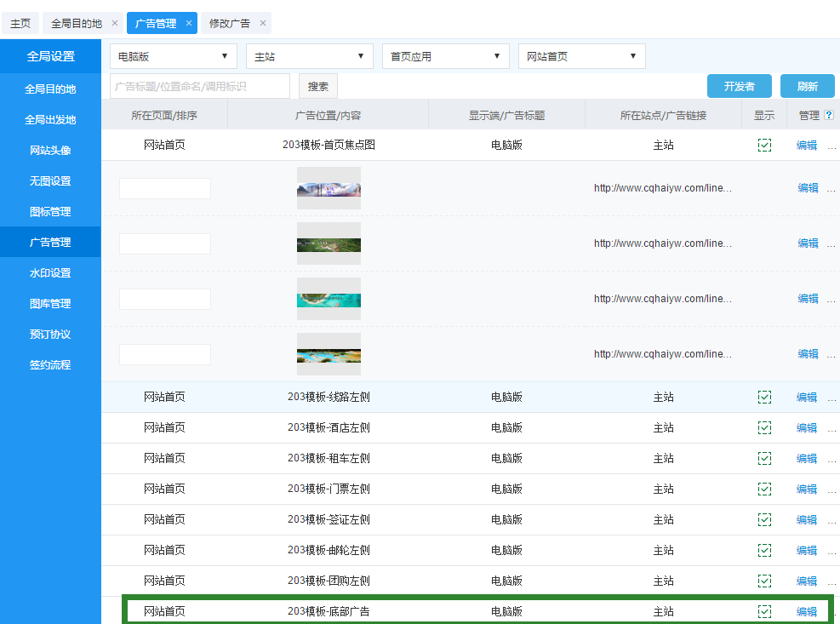Screen dimensions: 840x624
Task: Focus the ad title search input field
Action: coord(200,86)
